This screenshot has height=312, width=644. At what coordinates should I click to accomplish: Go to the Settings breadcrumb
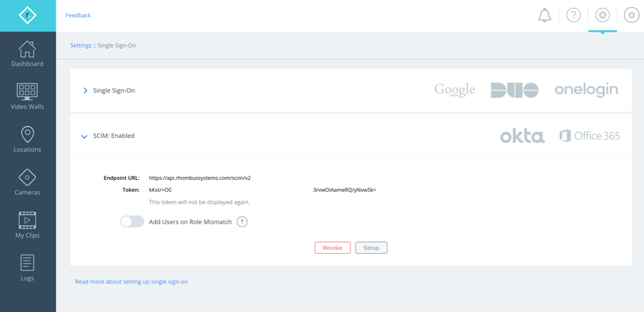(x=81, y=46)
